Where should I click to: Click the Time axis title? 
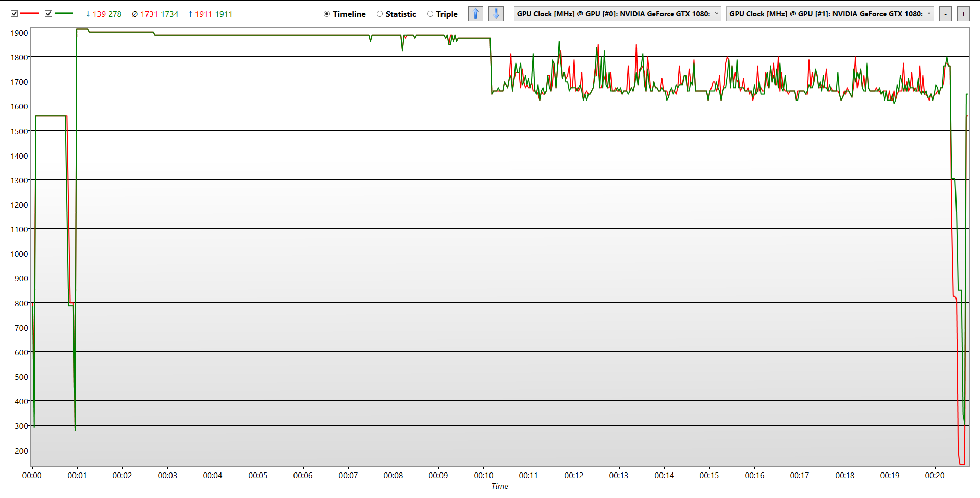pyautogui.click(x=500, y=486)
